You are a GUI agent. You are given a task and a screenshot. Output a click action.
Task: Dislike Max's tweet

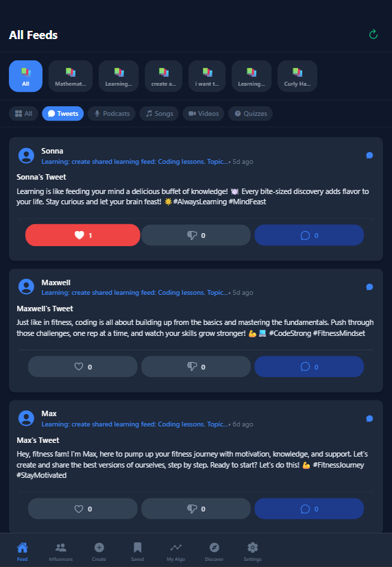196,509
